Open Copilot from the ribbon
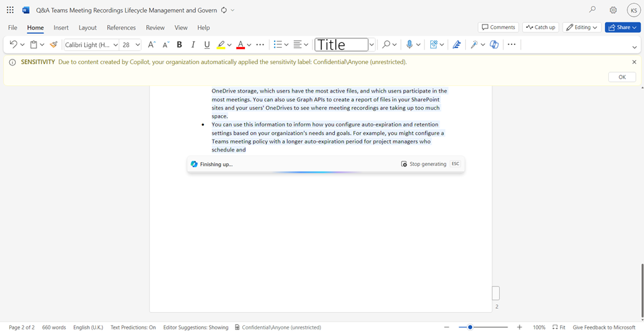This screenshot has width=644, height=332. (494, 44)
